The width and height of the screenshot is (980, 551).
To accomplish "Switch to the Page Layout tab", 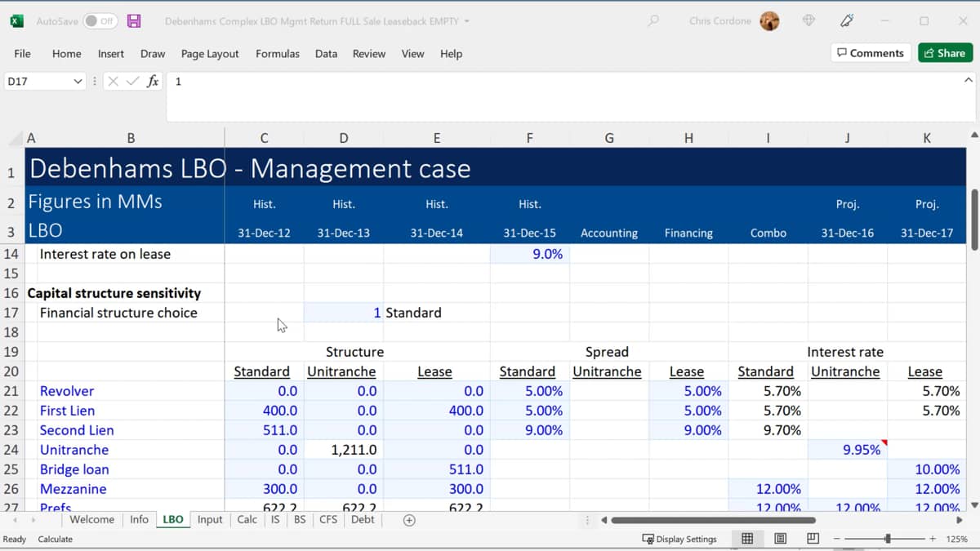I will (x=210, y=54).
